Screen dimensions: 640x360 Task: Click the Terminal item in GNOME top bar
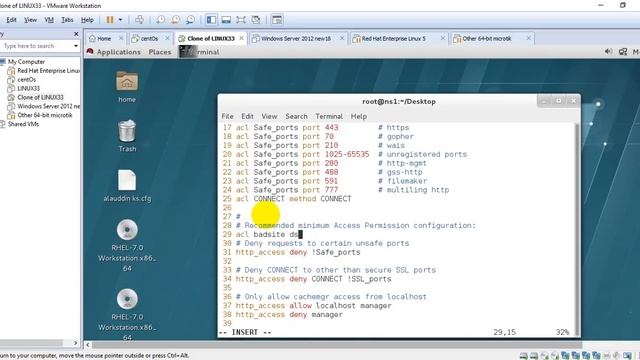click(200, 52)
